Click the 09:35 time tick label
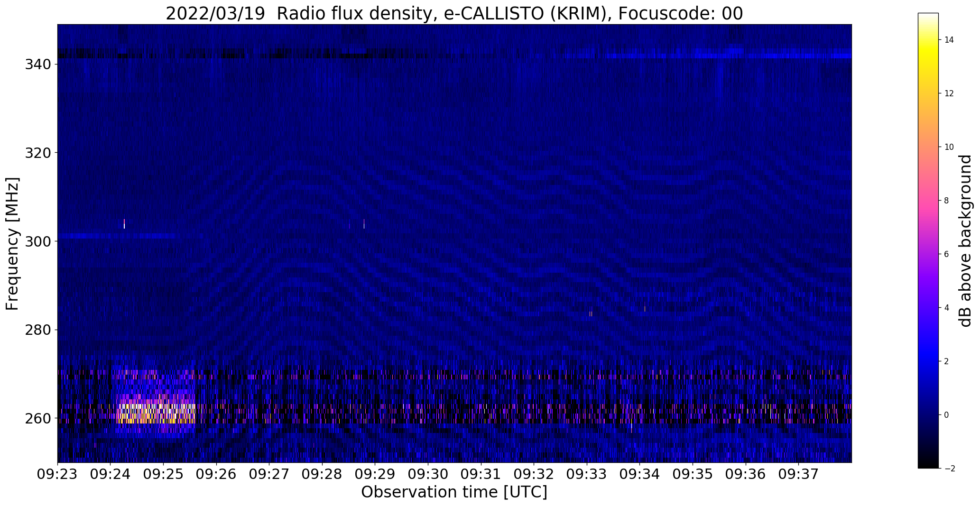 coord(693,474)
